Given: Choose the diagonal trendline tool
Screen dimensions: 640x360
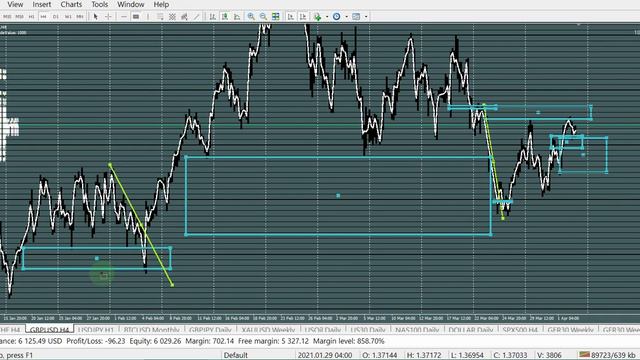Looking at the screenshot, I should coord(197,17).
